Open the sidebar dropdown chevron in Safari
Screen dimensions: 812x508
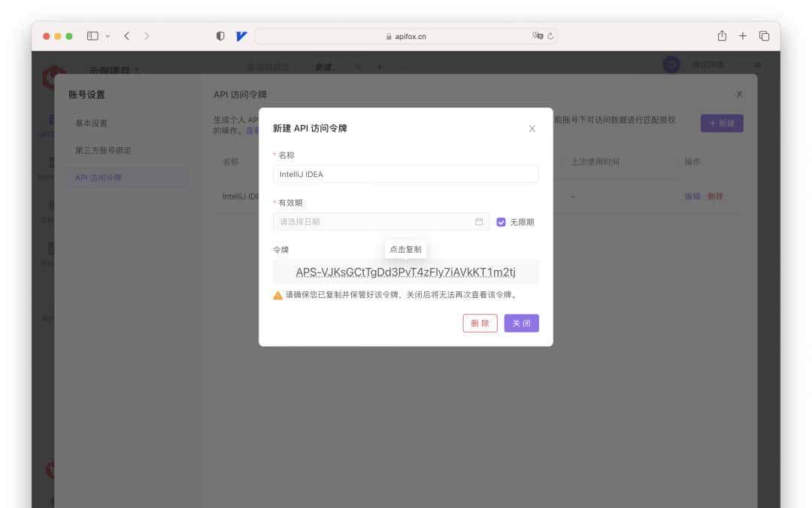tap(108, 35)
